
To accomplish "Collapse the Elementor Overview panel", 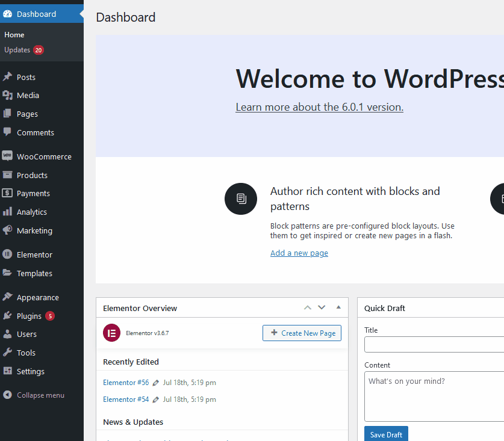I will coord(338,307).
